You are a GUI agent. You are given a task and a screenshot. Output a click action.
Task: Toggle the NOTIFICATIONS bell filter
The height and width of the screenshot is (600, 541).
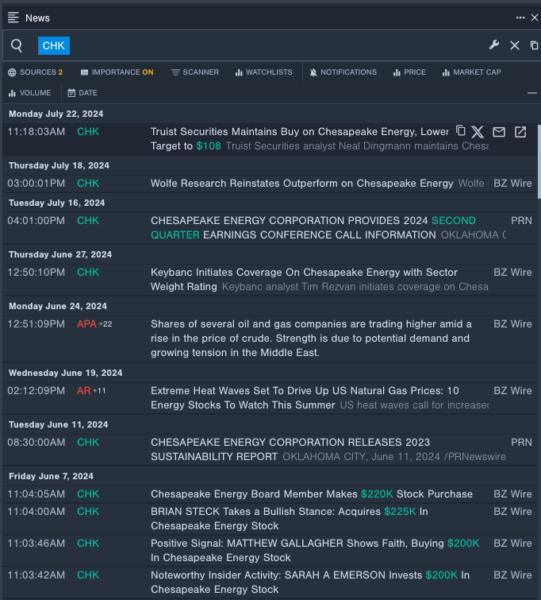[343, 72]
